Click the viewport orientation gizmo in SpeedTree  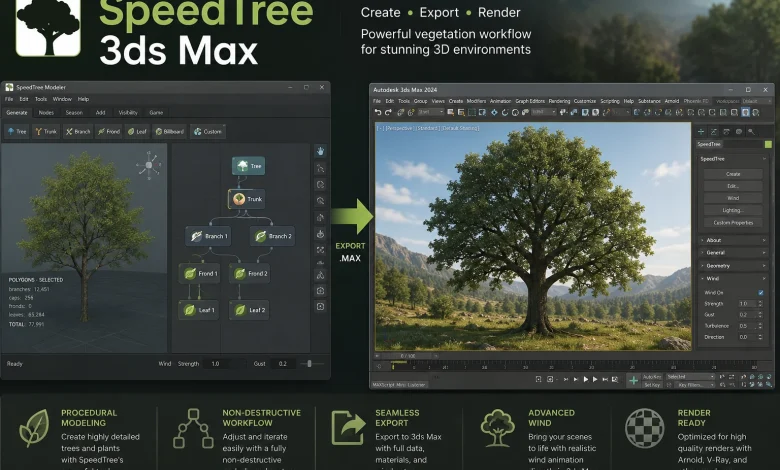149,166
